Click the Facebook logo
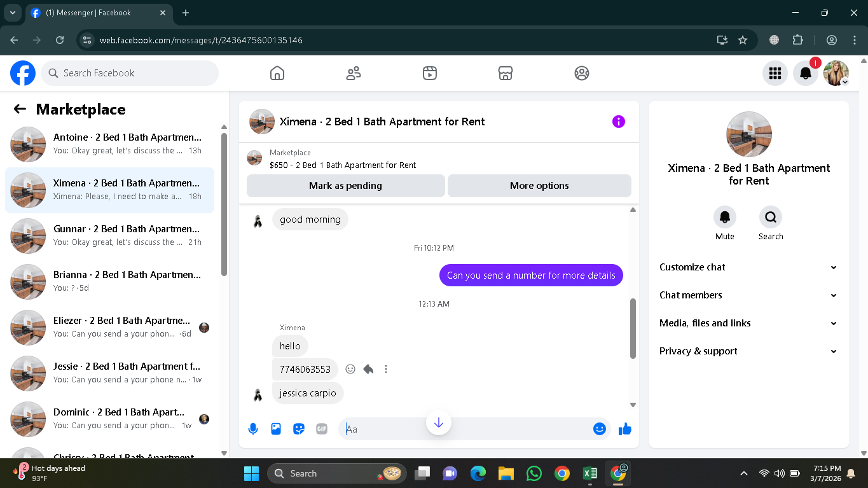The width and height of the screenshot is (868, 488). [23, 73]
